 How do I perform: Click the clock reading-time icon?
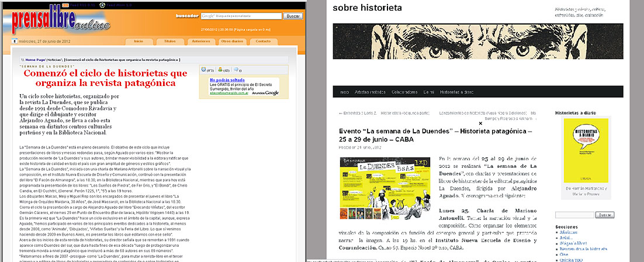point(204,70)
